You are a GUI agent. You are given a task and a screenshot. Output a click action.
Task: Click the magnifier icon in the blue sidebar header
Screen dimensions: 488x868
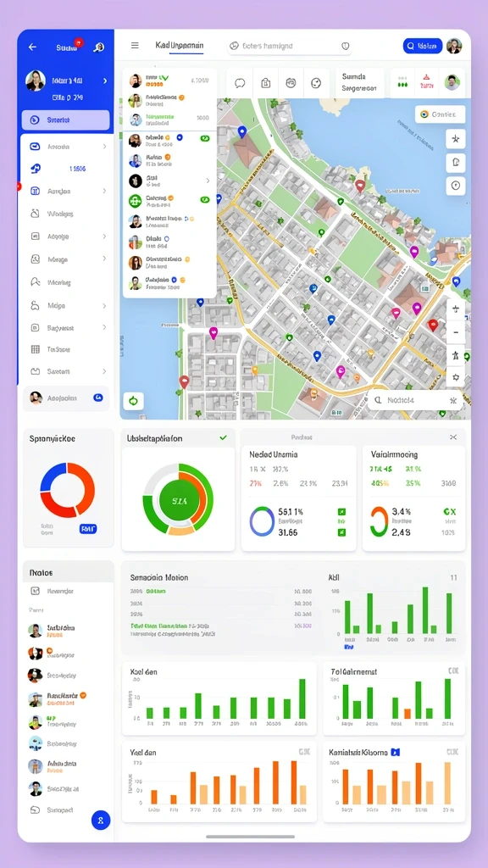pos(98,47)
